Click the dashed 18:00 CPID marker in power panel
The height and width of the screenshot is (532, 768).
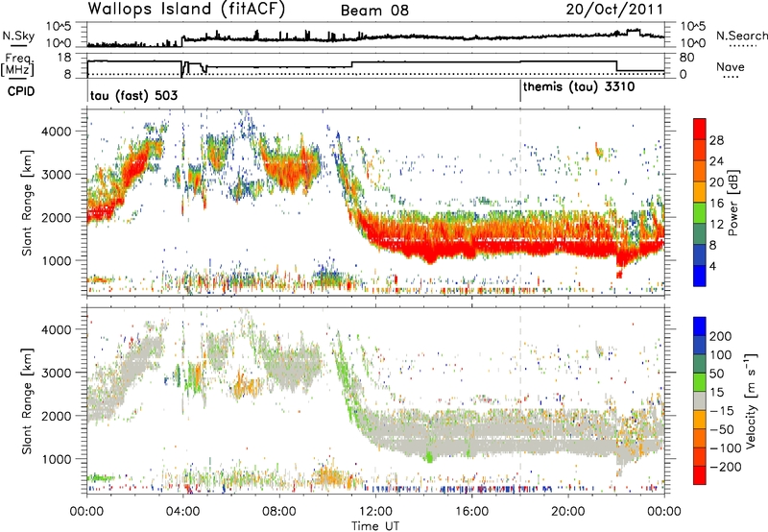520,202
